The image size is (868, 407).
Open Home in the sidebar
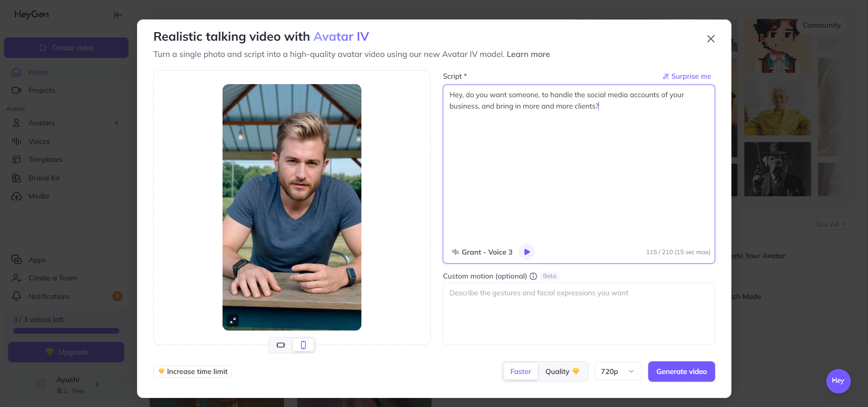[66, 72]
